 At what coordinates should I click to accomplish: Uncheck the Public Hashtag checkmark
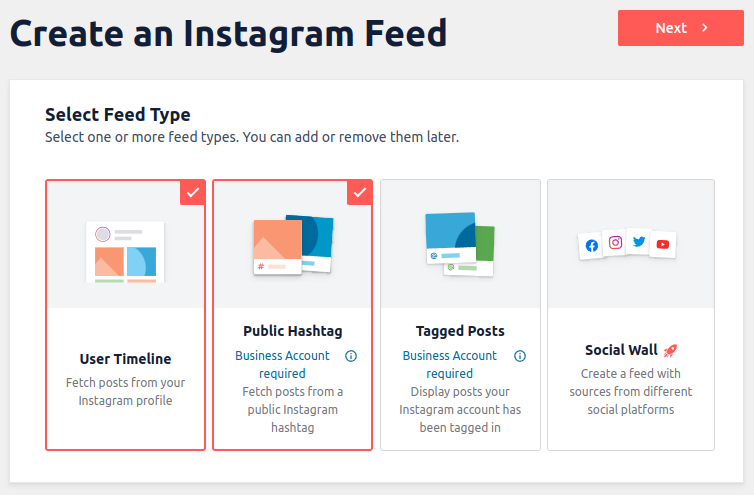tap(360, 192)
